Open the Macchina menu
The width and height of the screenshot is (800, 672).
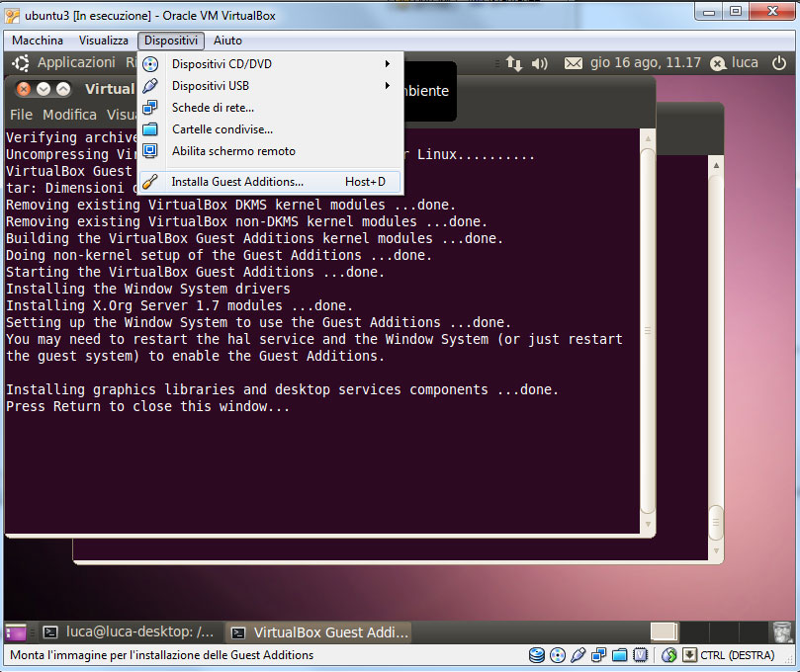tap(38, 41)
